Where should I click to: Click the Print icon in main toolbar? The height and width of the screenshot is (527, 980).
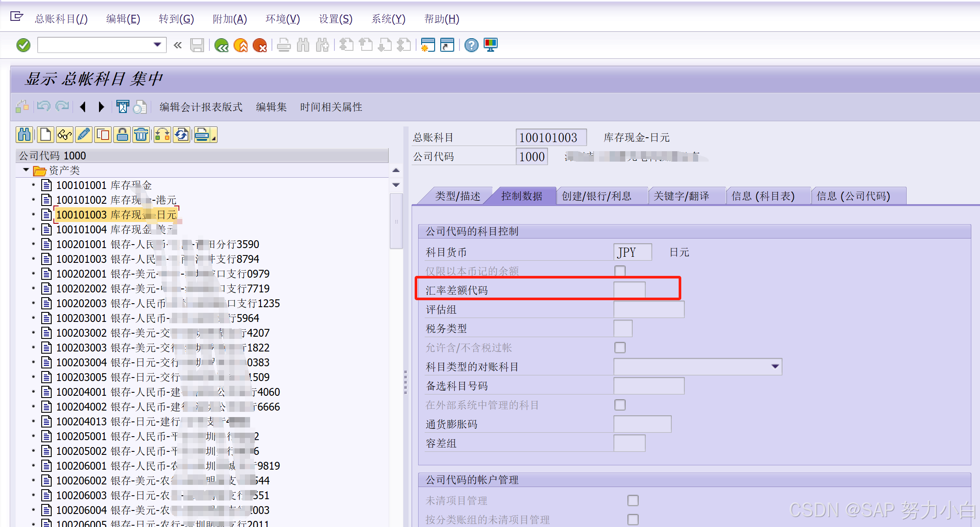[284, 45]
